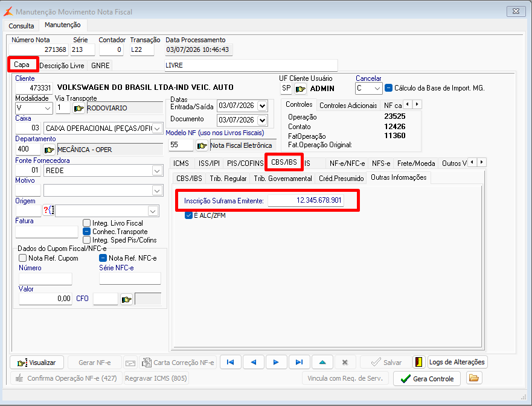This screenshot has height=406, width=532.
Task: Select the ICMS tab
Action: pos(181,163)
